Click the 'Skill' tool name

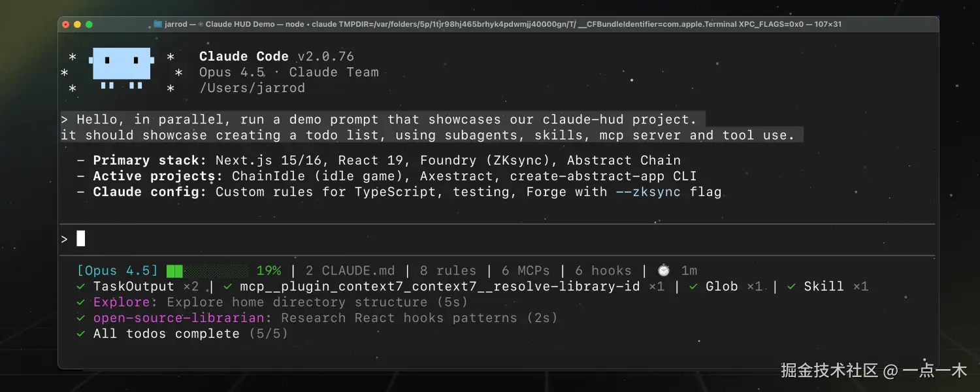tap(824, 287)
